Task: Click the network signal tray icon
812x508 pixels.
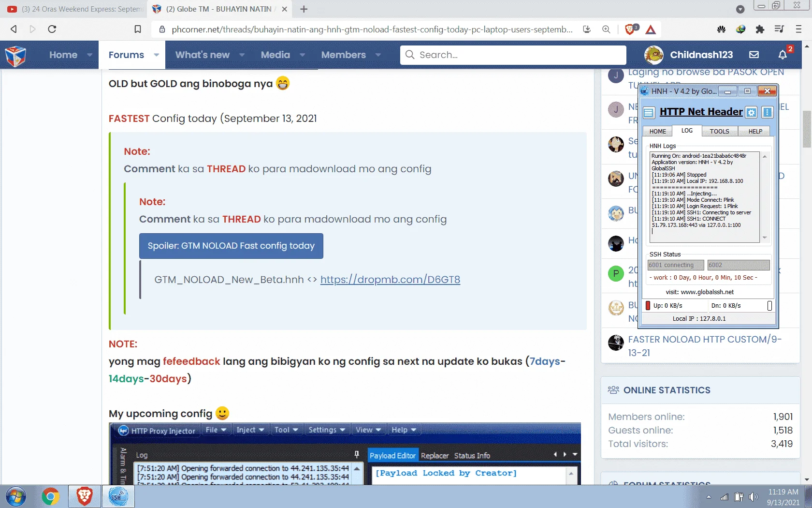Action: pos(724,497)
